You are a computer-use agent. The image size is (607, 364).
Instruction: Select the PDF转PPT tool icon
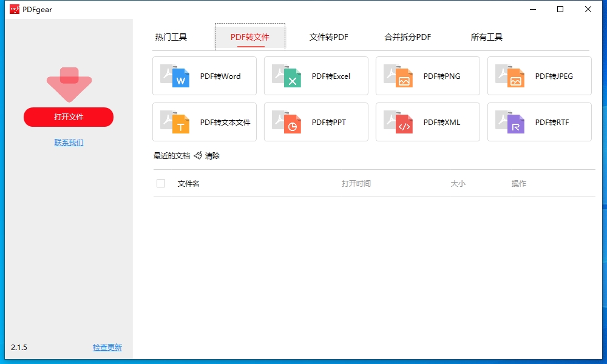(x=287, y=122)
